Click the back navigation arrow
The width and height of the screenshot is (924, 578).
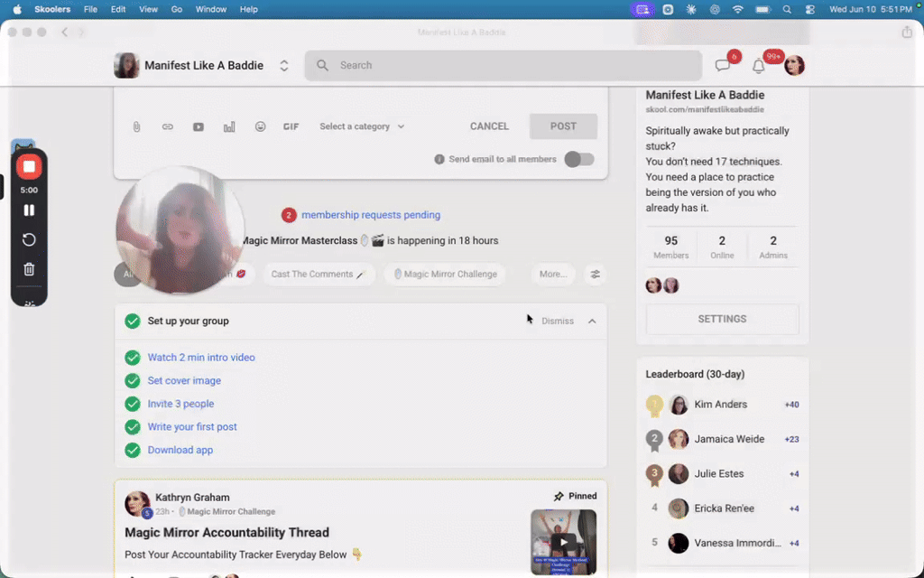point(65,32)
